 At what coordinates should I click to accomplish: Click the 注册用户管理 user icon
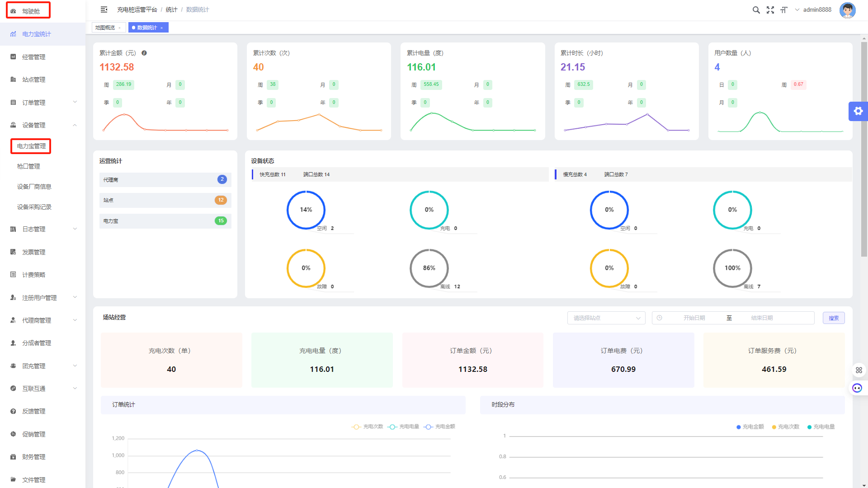tap(13, 298)
